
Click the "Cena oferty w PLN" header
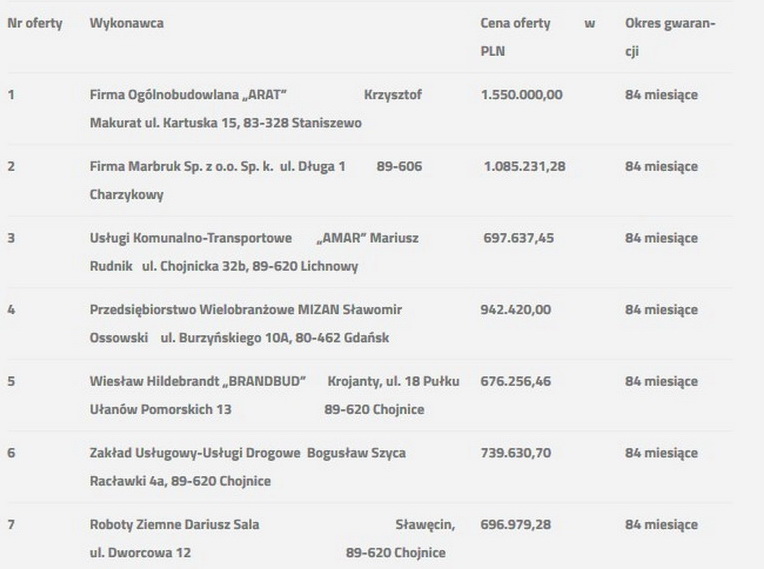pyautogui.click(x=516, y=24)
